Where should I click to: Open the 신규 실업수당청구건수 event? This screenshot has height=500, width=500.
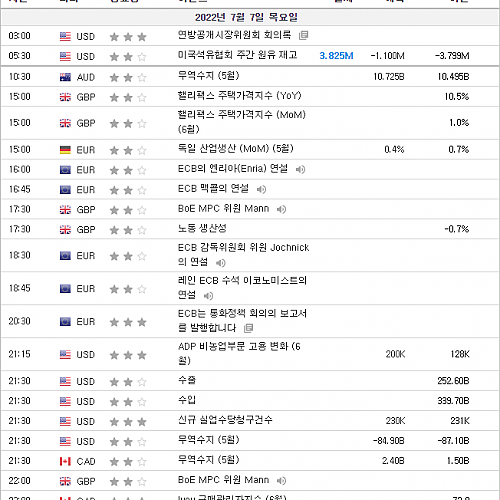tap(225, 420)
